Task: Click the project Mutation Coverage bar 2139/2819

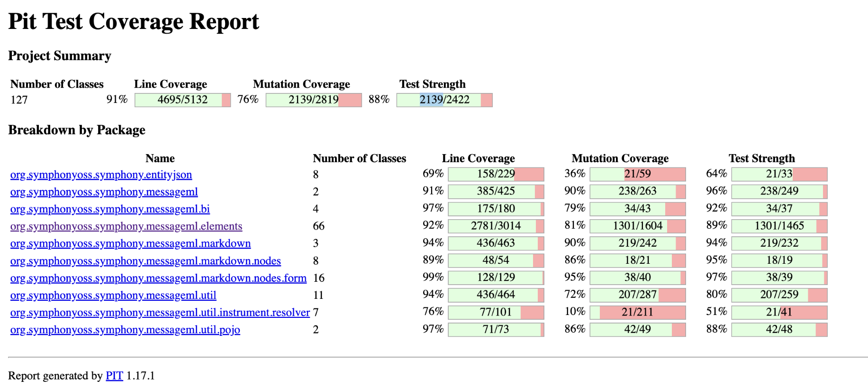Action: pyautogui.click(x=314, y=100)
